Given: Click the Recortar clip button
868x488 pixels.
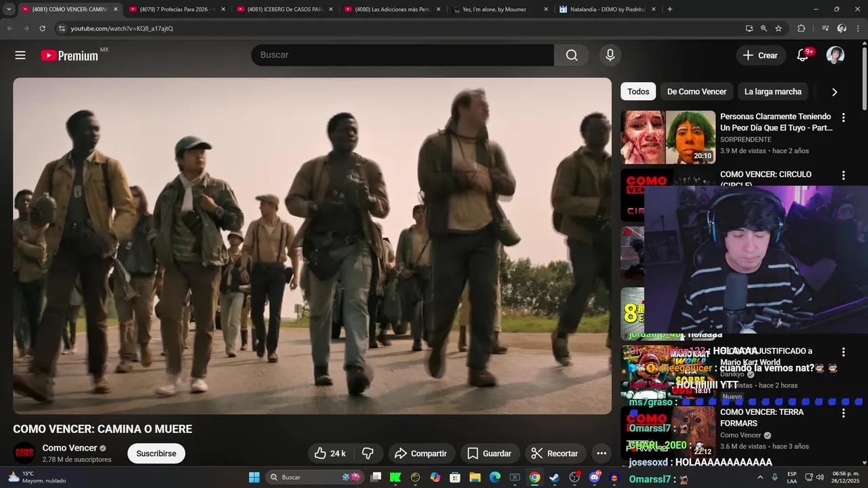Looking at the screenshot, I should pyautogui.click(x=555, y=453).
